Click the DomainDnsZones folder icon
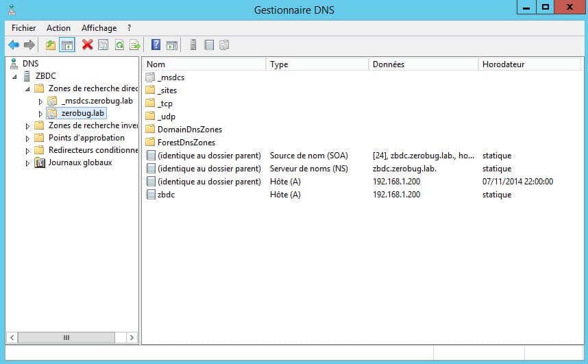The image size is (588, 364). 150,129
